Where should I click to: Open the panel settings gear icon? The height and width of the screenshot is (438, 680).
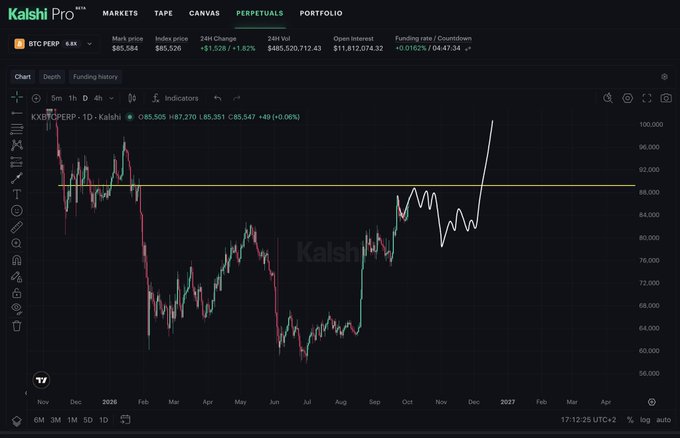coord(664,77)
